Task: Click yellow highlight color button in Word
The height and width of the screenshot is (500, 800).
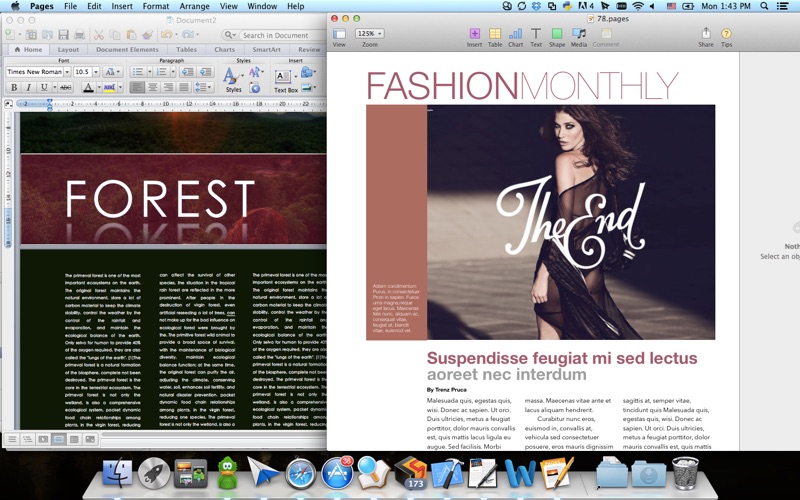Action: pyautogui.click(x=109, y=88)
